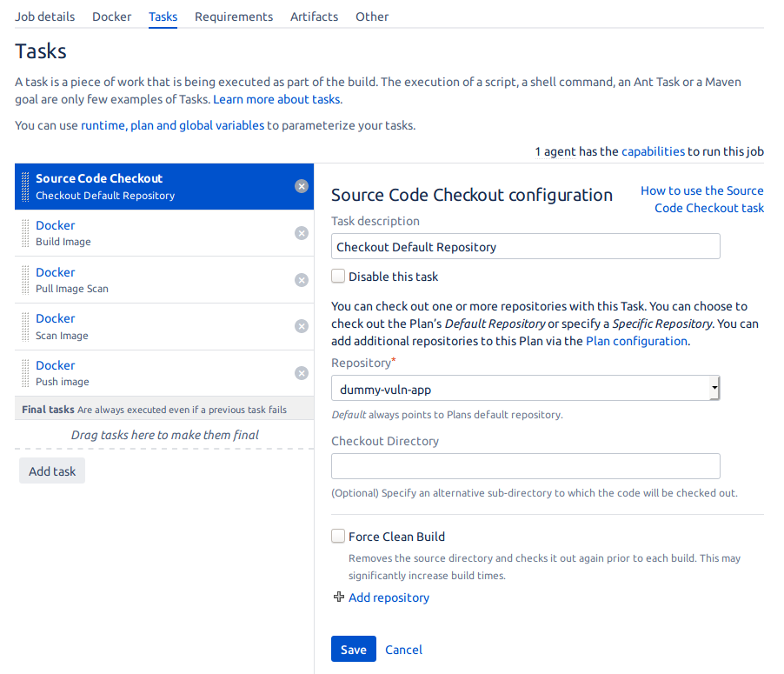Expand the dummy-vuln-app repository selector

click(x=525, y=388)
